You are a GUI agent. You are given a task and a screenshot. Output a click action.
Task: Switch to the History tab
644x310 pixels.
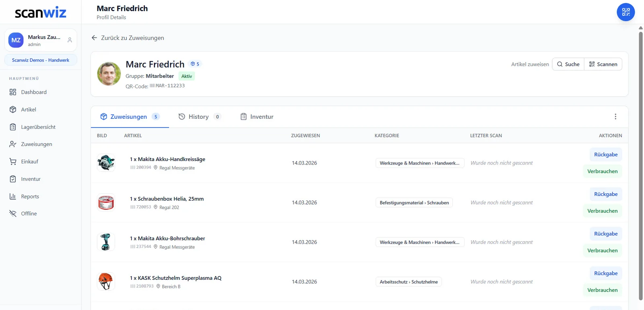coord(200,117)
